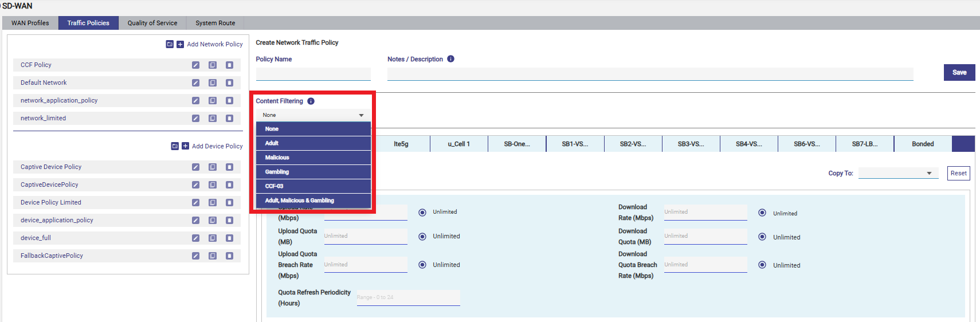
Task: Select Unlimited radio for Upload Quota (MB)
Action: pyautogui.click(x=422, y=237)
